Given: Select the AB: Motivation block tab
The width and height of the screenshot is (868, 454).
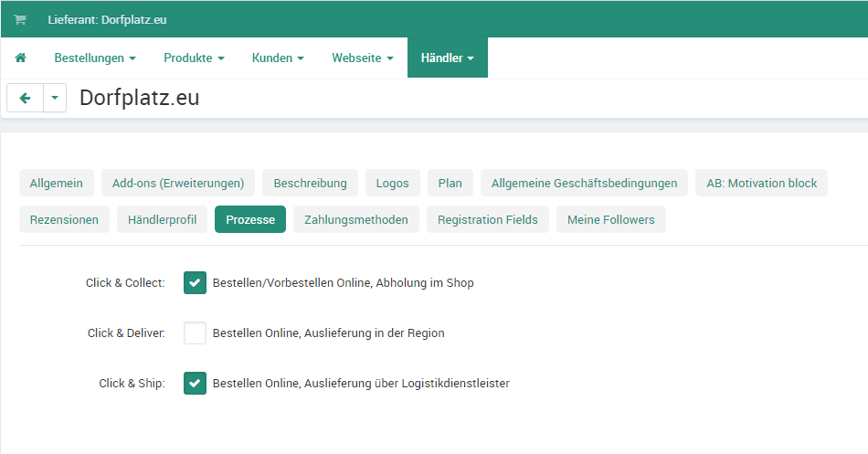Looking at the screenshot, I should (761, 184).
